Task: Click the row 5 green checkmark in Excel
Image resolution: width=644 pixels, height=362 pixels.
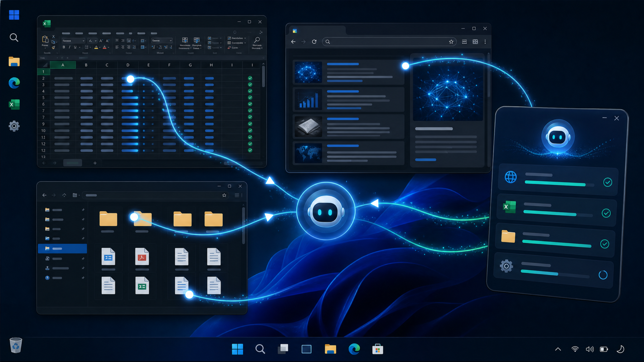Action: coord(250,97)
